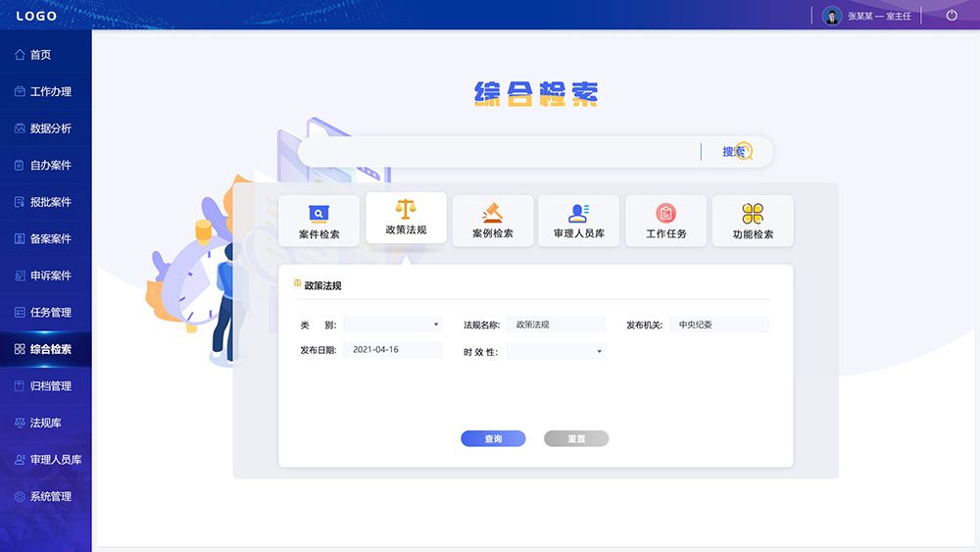Focus the main search input field
The height and width of the screenshot is (552, 980).
click(x=500, y=151)
